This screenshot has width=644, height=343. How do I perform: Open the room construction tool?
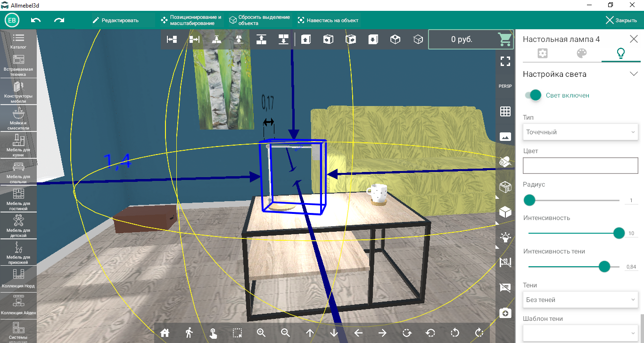505,187
